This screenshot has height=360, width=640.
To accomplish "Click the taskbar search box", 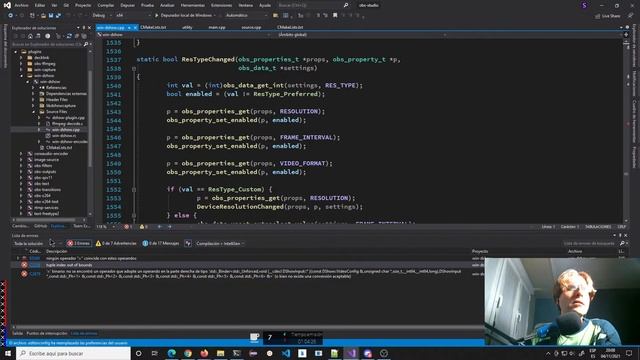I will pos(73,353).
